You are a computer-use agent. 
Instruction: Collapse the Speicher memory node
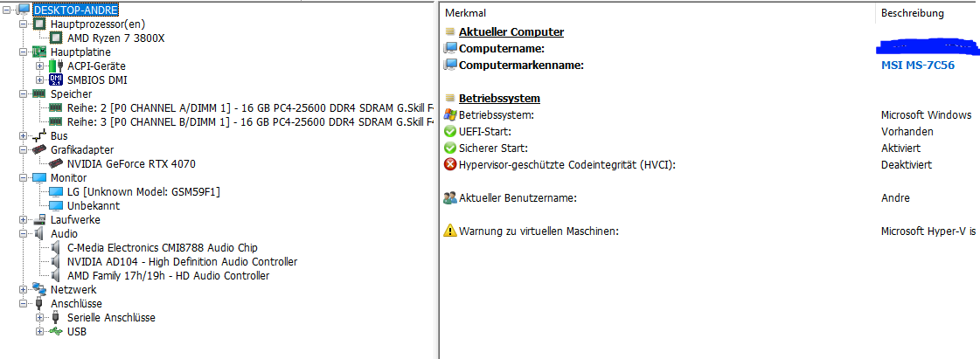pos(23,93)
